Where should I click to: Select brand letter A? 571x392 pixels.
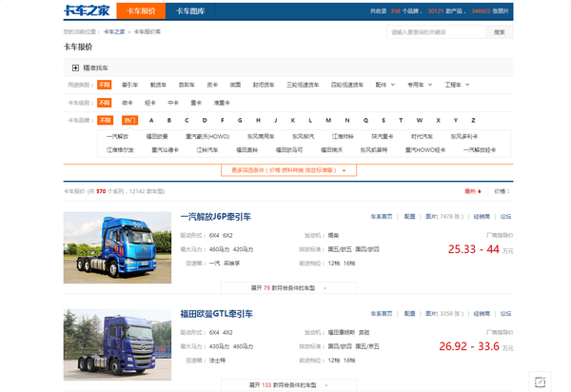[151, 120]
